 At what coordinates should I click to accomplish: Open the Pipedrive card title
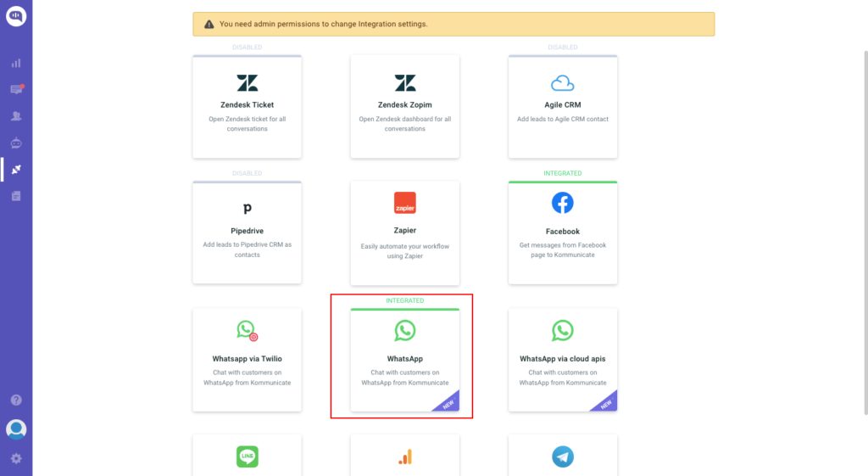click(x=247, y=231)
